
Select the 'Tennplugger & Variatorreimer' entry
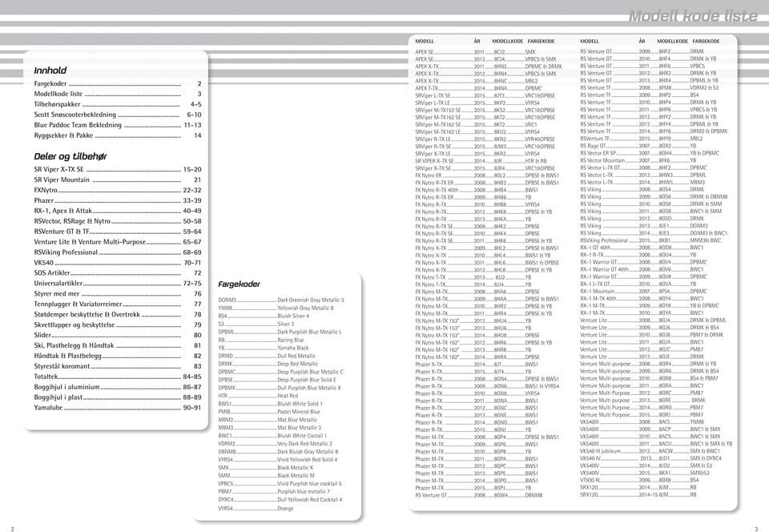pos(118,304)
